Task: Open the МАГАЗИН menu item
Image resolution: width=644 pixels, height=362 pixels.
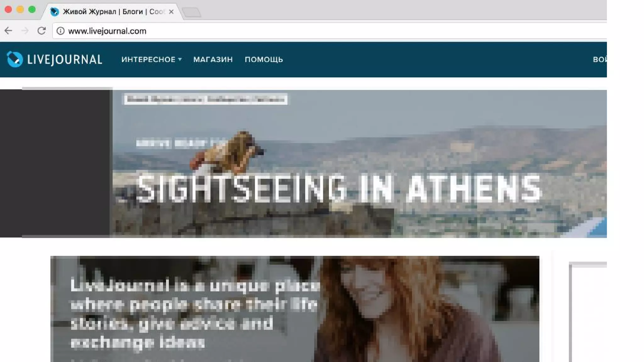Action: [213, 59]
